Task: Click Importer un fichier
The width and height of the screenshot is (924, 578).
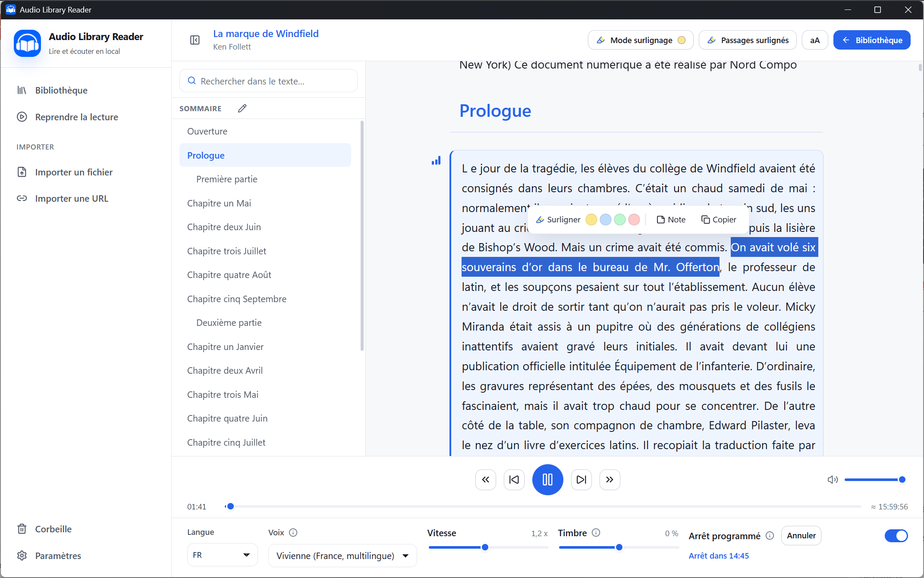Action: click(65, 172)
